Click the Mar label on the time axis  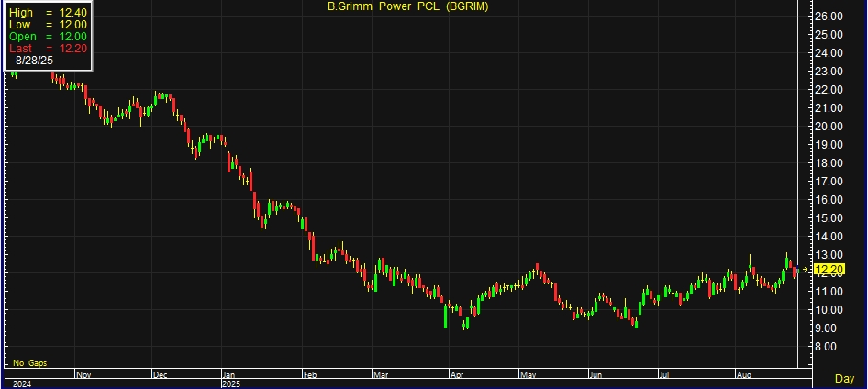[381, 374]
